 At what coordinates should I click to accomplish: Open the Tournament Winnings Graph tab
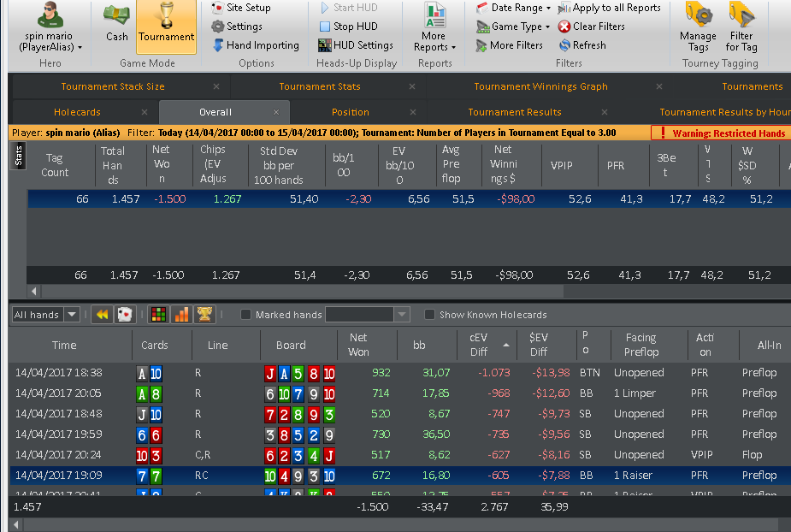click(540, 86)
